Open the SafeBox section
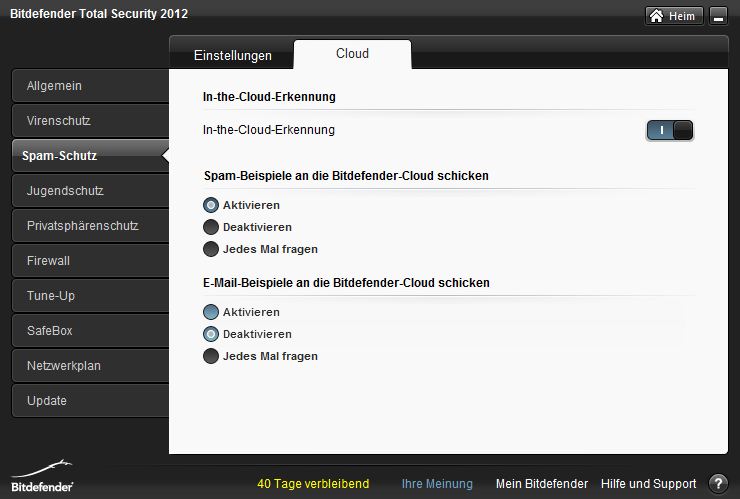 (91, 330)
